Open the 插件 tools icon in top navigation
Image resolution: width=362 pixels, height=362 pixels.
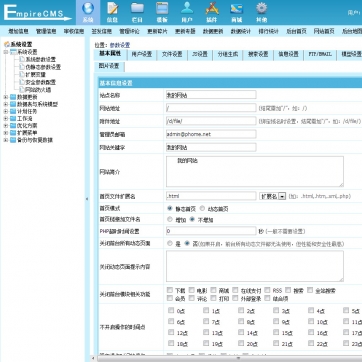[212, 8]
